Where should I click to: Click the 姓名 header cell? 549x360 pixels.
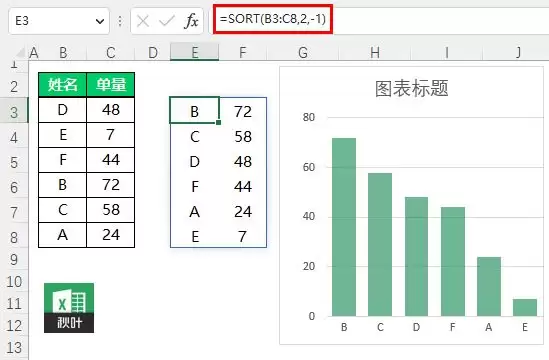[x=63, y=85]
